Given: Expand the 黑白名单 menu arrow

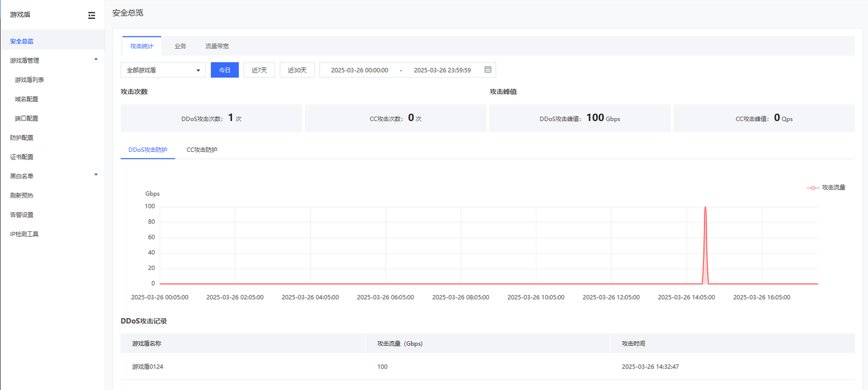Looking at the screenshot, I should [96, 175].
